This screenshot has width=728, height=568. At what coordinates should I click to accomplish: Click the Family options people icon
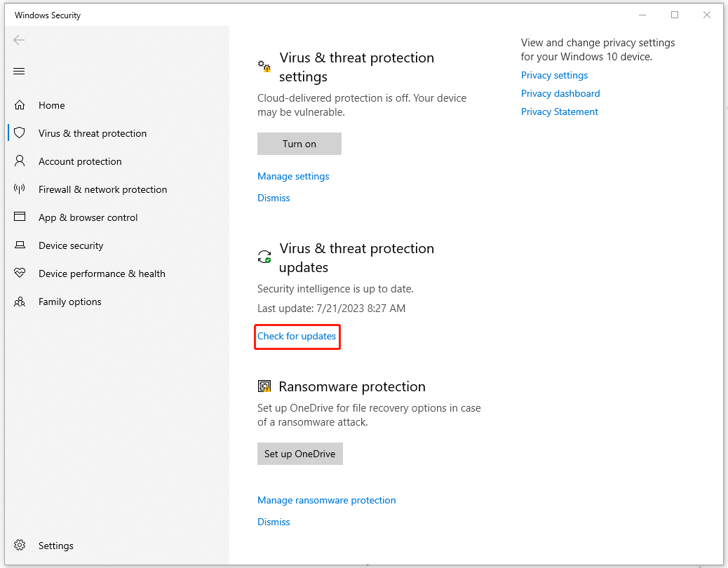pyautogui.click(x=20, y=302)
